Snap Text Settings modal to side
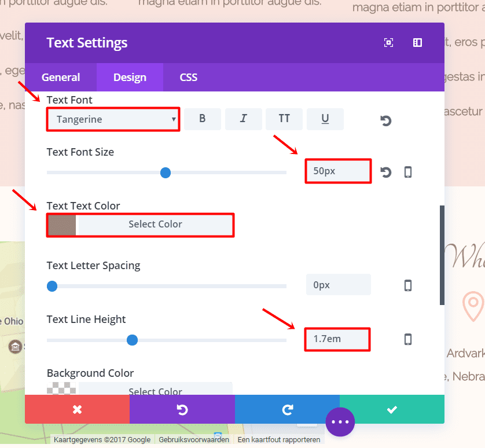485x448 pixels. (x=417, y=42)
